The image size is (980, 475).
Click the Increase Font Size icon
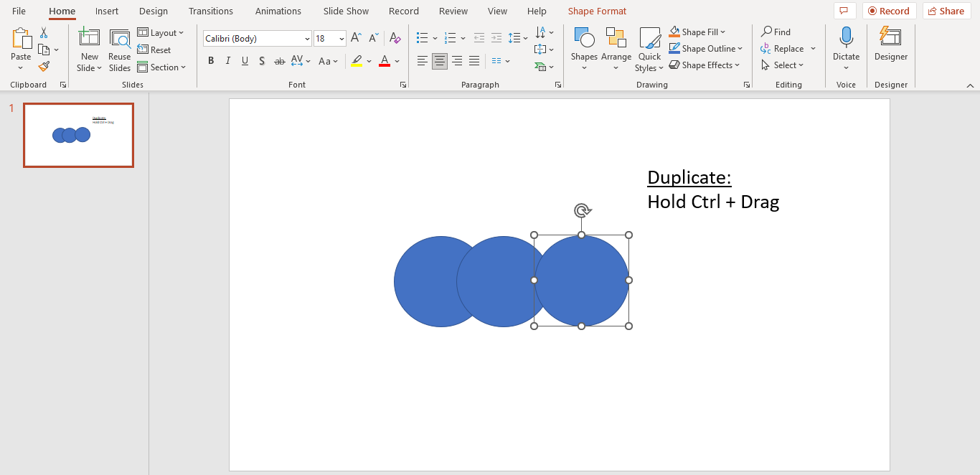pos(355,37)
